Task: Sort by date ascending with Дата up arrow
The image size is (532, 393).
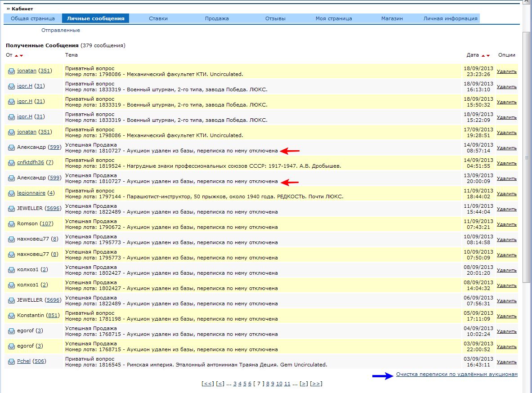Action: coord(483,55)
